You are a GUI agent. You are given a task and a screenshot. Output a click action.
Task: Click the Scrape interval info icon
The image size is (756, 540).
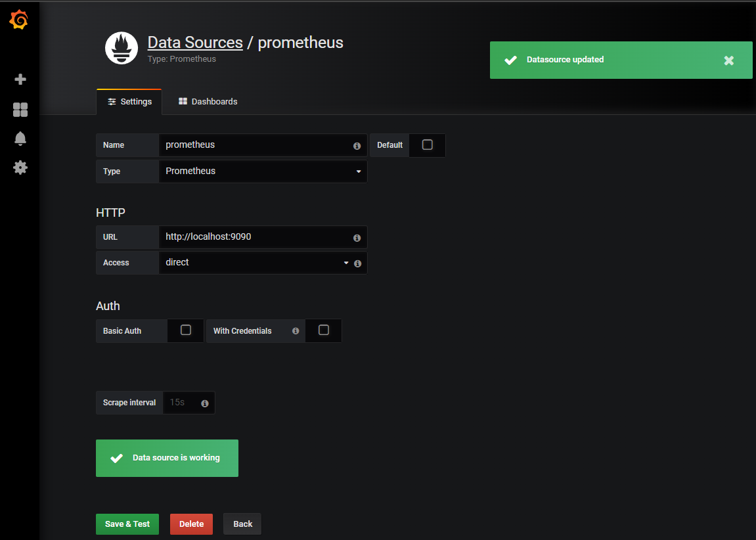click(x=205, y=403)
